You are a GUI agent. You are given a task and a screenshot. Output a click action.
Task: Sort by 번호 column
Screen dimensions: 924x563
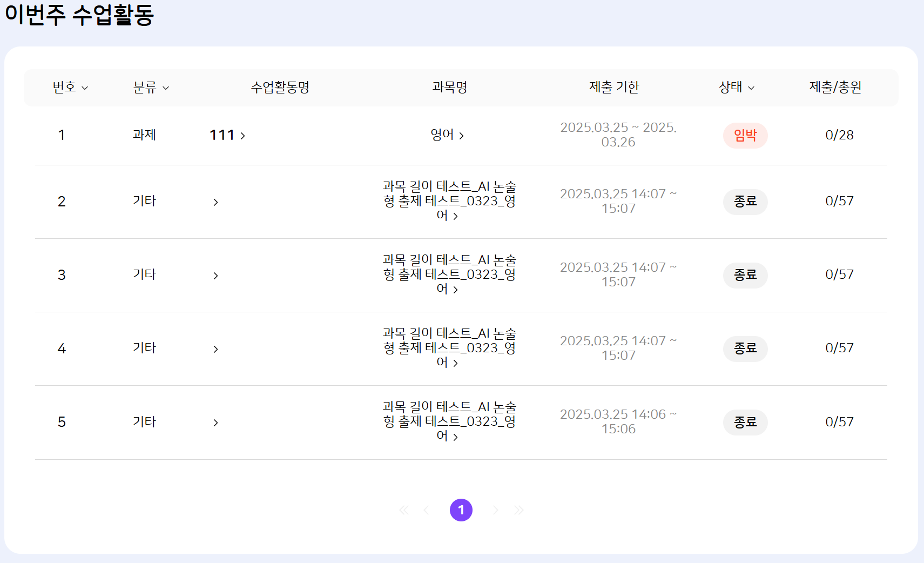point(70,88)
